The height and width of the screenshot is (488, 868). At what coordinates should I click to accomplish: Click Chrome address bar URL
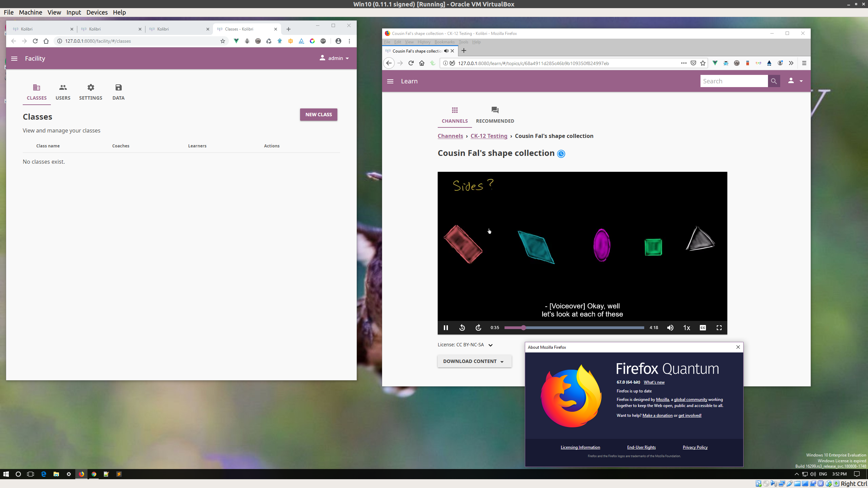[x=98, y=41]
